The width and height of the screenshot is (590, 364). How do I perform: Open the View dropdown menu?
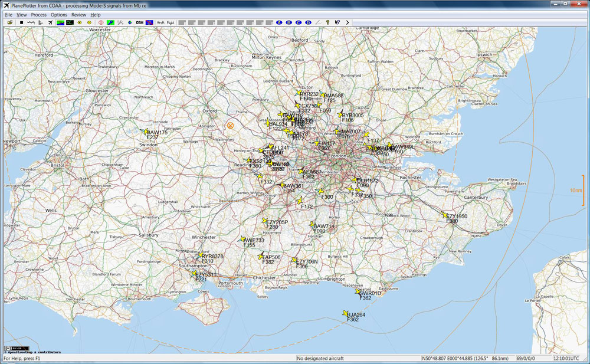coord(22,14)
